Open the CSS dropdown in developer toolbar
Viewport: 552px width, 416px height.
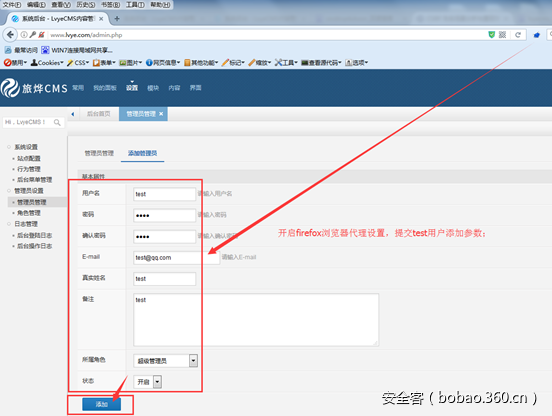click(x=78, y=63)
